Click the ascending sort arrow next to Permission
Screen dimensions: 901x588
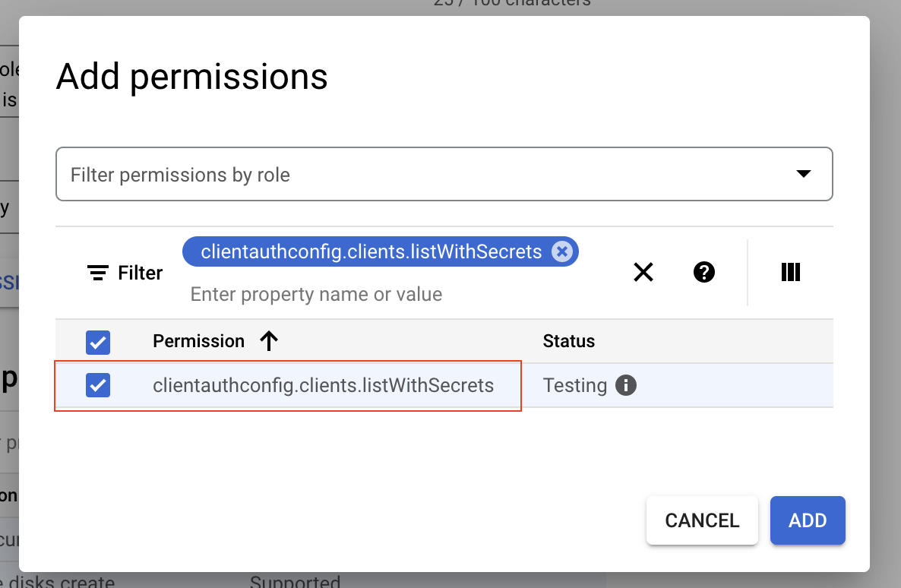269,341
